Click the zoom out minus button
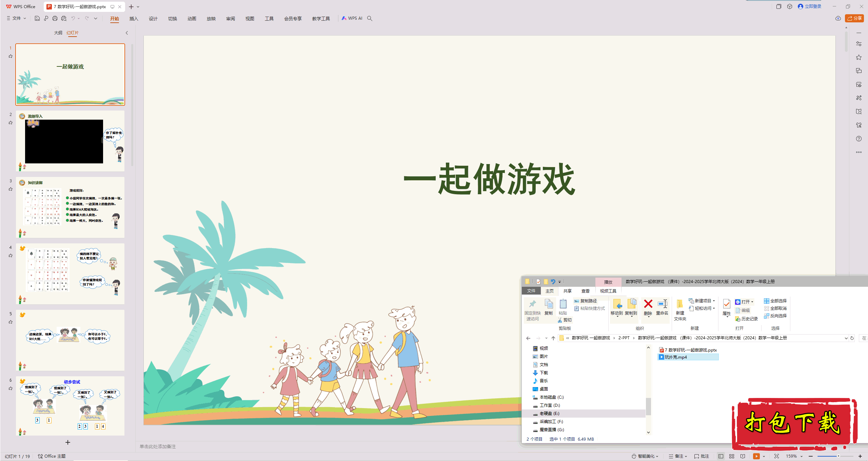The image size is (868, 461). (811, 456)
